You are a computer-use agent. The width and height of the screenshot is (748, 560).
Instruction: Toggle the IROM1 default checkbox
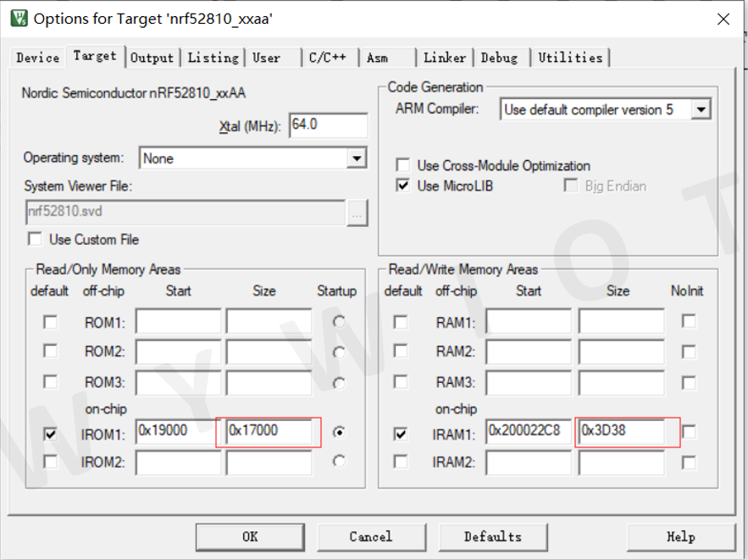click(50, 434)
